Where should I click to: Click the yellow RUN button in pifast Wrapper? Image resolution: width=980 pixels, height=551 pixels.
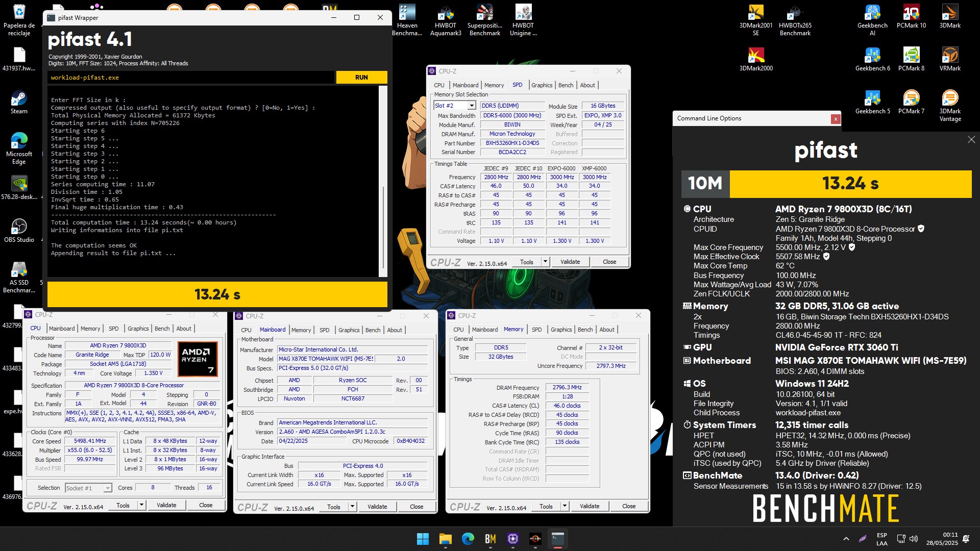[361, 78]
